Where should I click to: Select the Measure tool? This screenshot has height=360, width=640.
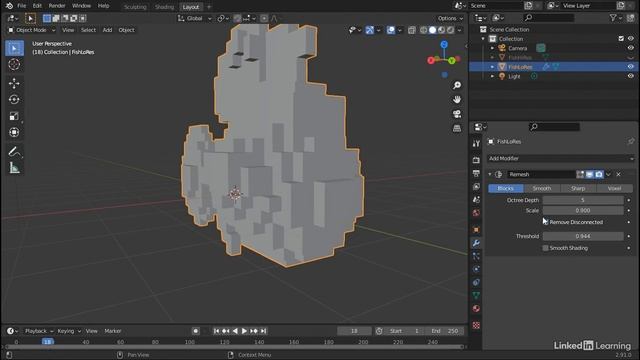[14, 168]
